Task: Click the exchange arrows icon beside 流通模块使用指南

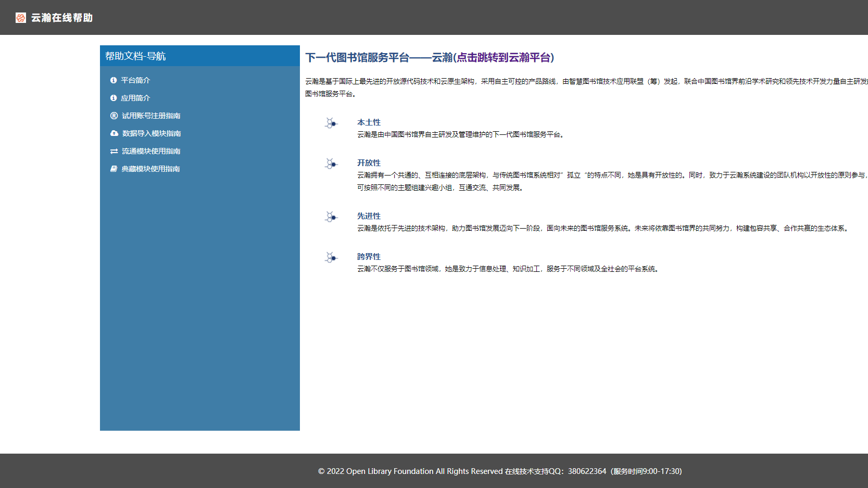Action: 114,151
